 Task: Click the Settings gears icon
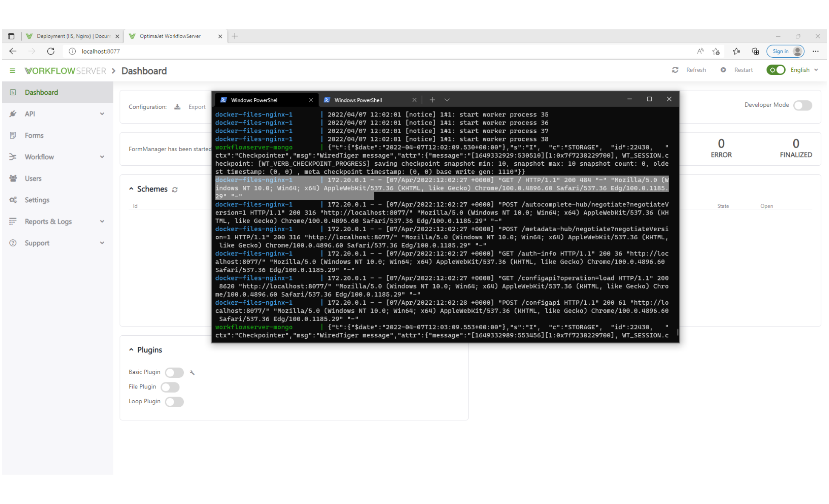[x=13, y=200]
